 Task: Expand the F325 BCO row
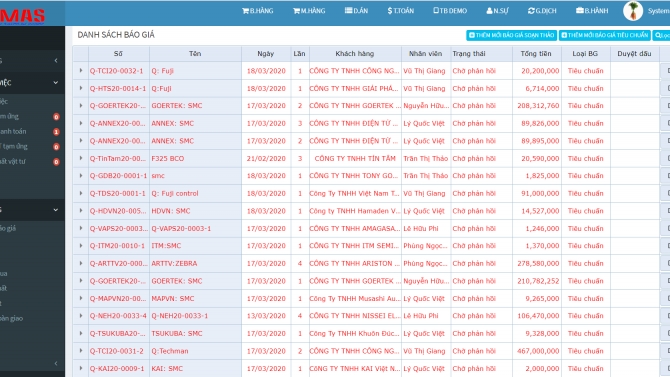[81, 158]
